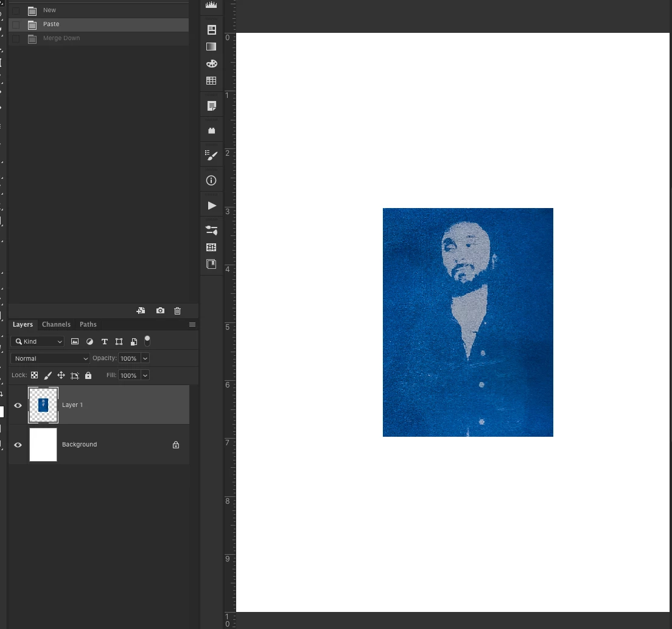The width and height of the screenshot is (672, 629).
Task: Hide Layer 1 using its eye icon
Action: coord(18,406)
